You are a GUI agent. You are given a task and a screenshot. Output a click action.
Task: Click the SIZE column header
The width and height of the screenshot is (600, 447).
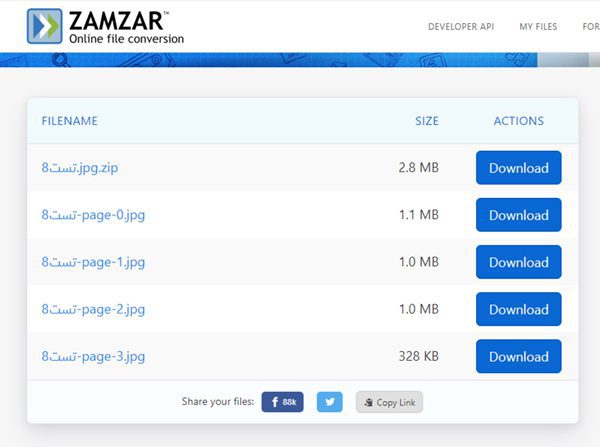(x=427, y=121)
